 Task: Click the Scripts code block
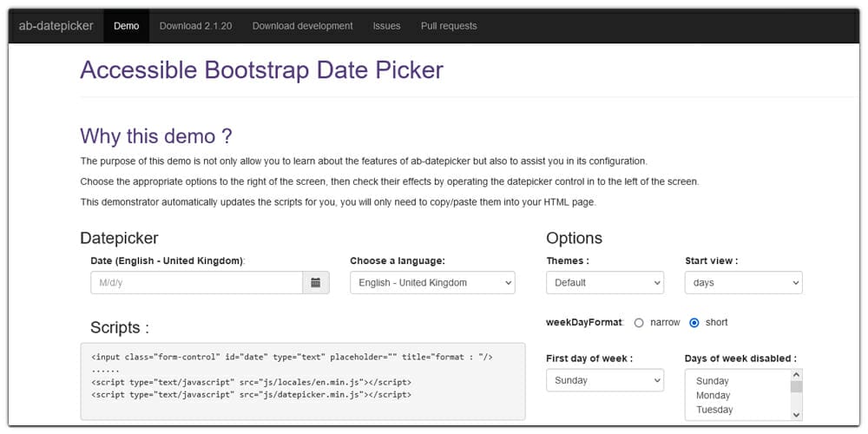[303, 381]
